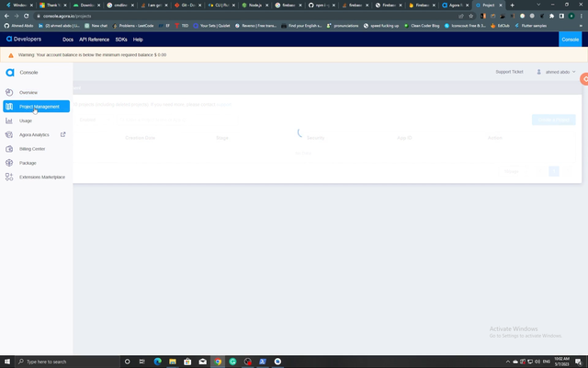Open the Chrome extensions puzzle icon
The height and width of the screenshot is (368, 588).
pos(551,17)
